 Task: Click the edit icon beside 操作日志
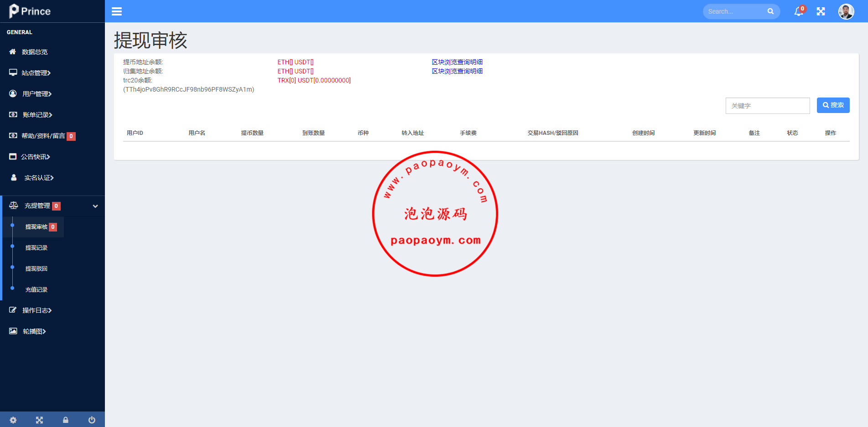(13, 310)
